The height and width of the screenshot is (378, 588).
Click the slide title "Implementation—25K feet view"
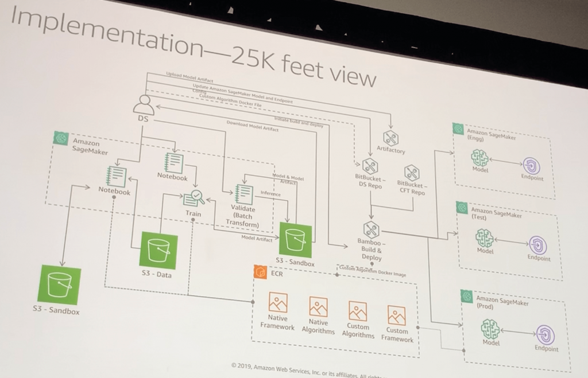point(193,48)
